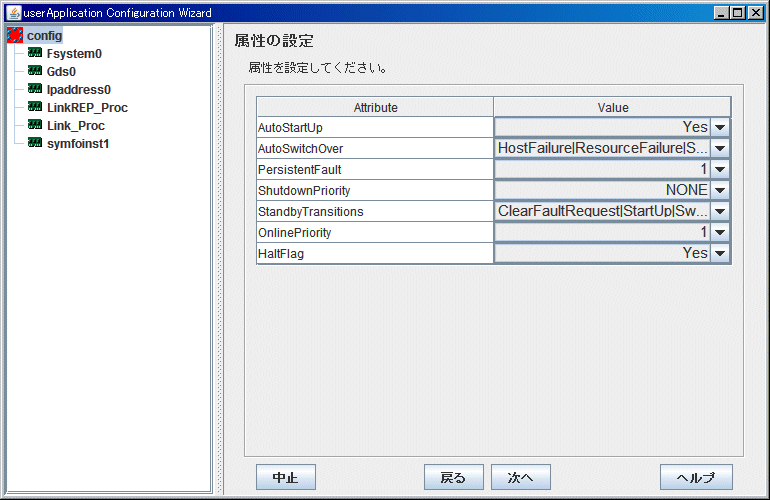Screen dimensions: 770x500
Task: Open the AutoStartUp value dropdown
Action: pos(720,128)
